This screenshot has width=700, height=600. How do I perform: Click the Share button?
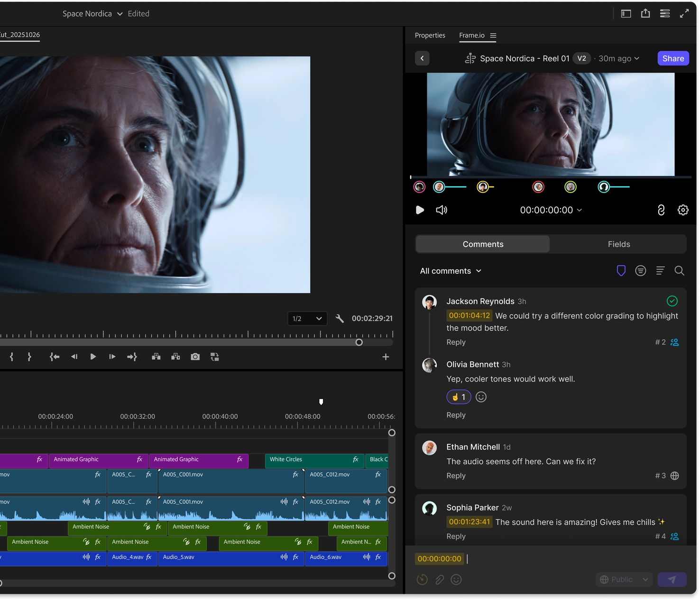(673, 58)
